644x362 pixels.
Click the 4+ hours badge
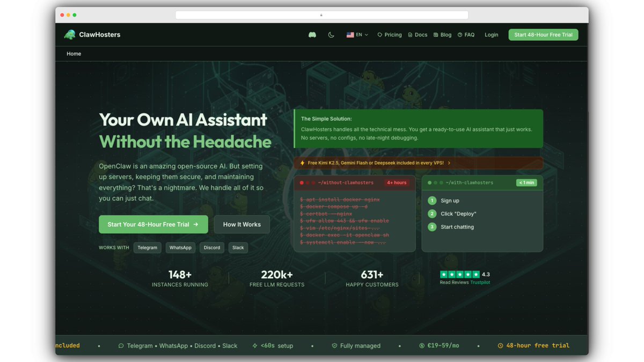tap(397, 183)
